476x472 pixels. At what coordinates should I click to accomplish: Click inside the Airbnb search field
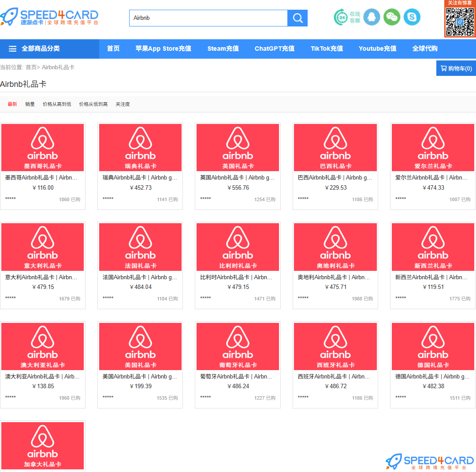208,18
